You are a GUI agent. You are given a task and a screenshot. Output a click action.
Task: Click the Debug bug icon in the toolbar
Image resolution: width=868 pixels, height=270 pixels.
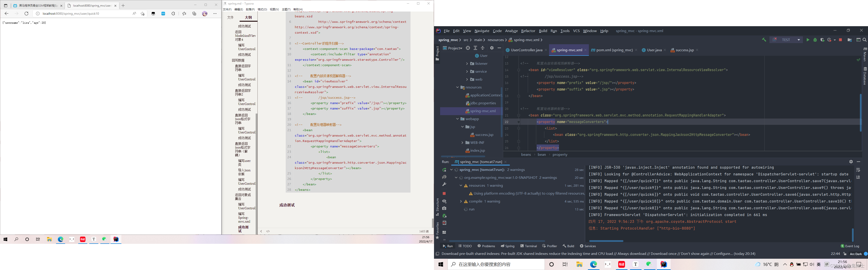(815, 40)
